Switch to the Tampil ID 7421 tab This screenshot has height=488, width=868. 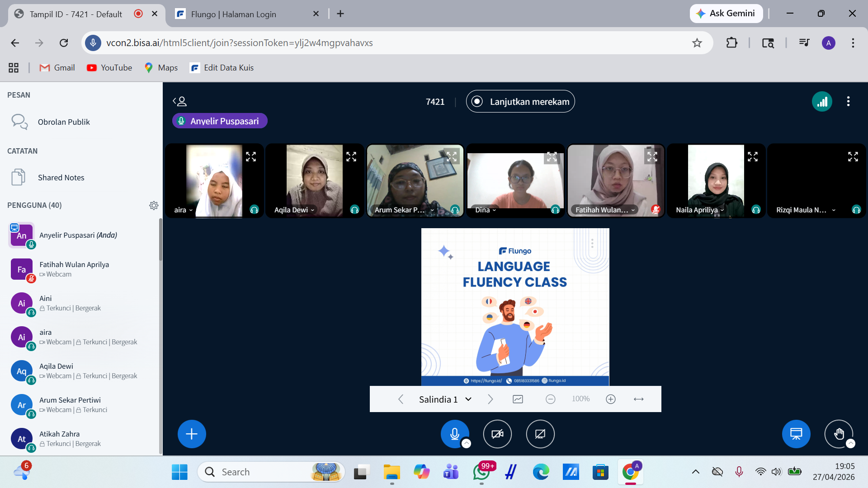pyautogui.click(x=86, y=14)
